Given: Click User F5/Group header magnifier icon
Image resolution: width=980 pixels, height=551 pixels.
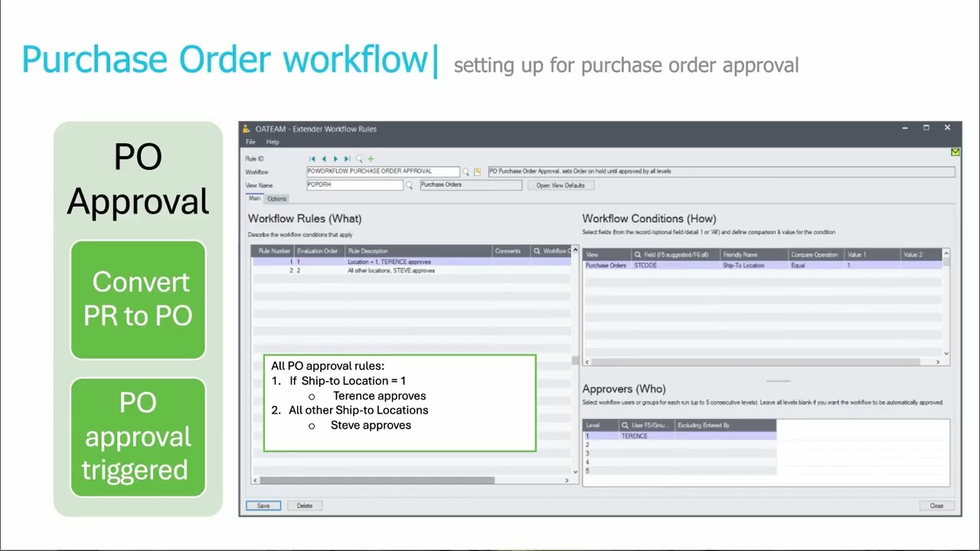Looking at the screenshot, I should point(625,425).
